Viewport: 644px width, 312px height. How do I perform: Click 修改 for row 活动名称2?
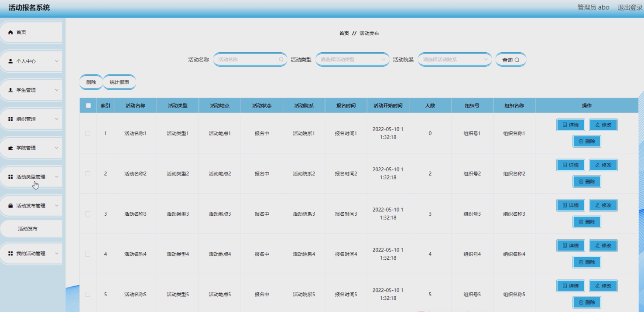[x=603, y=165]
